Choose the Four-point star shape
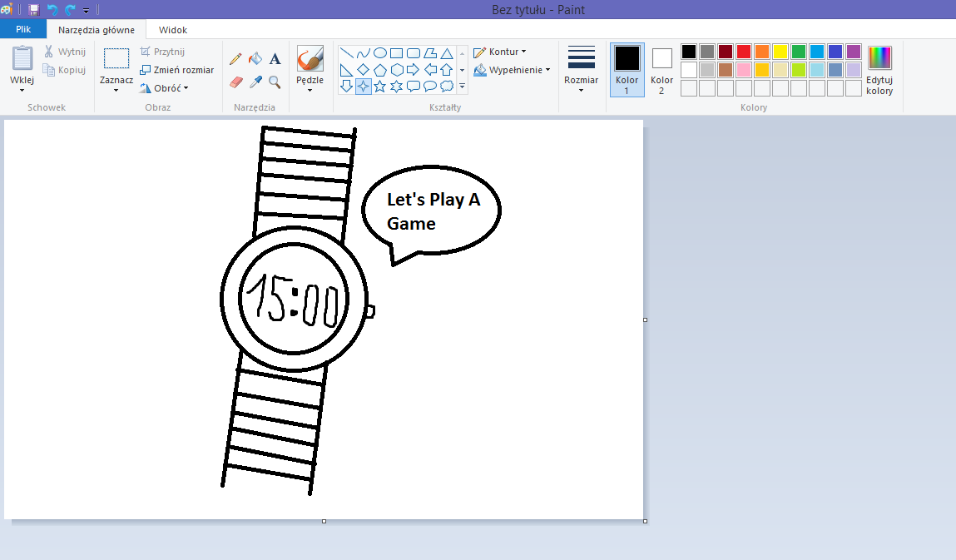 (364, 86)
